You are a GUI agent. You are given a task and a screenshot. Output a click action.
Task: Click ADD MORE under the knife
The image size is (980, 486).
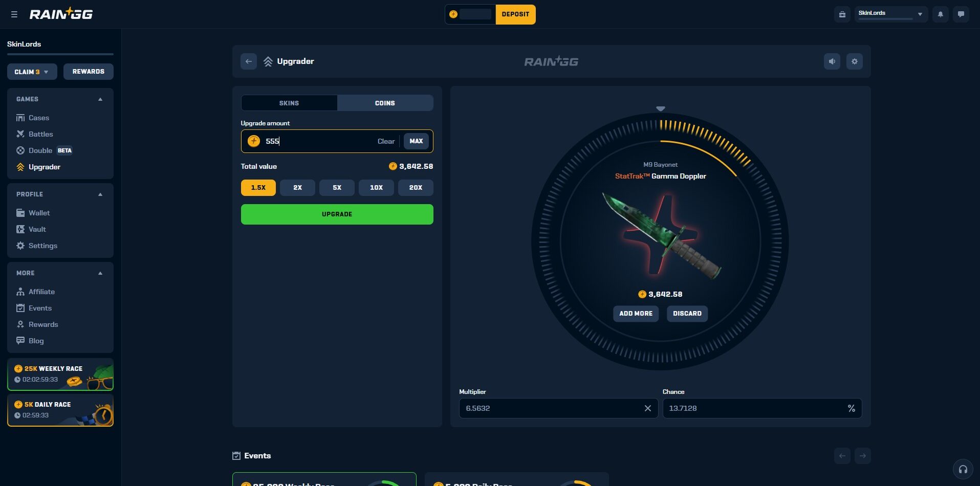tap(636, 314)
